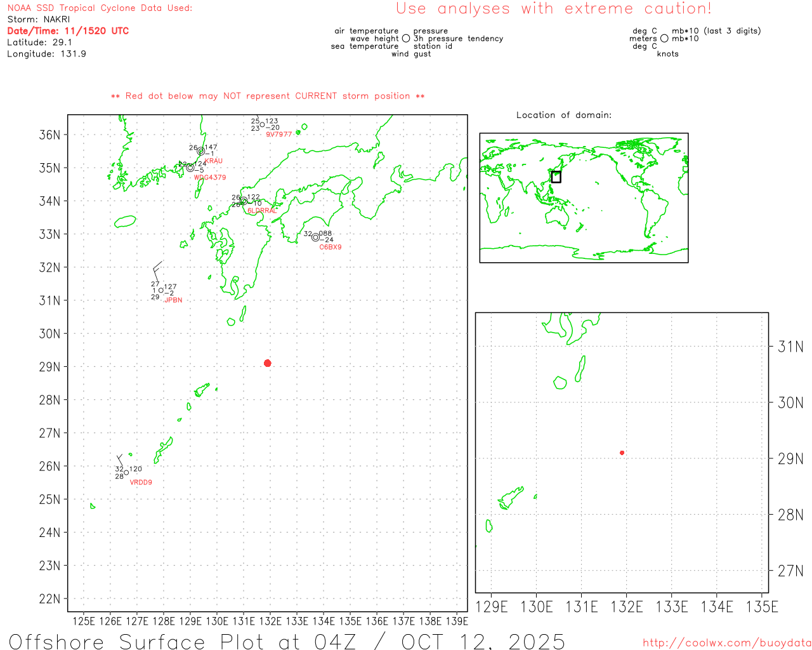Click the 'Date/Time: 11/1520 UTC' text
The width and height of the screenshot is (812, 650).
[x=68, y=30]
